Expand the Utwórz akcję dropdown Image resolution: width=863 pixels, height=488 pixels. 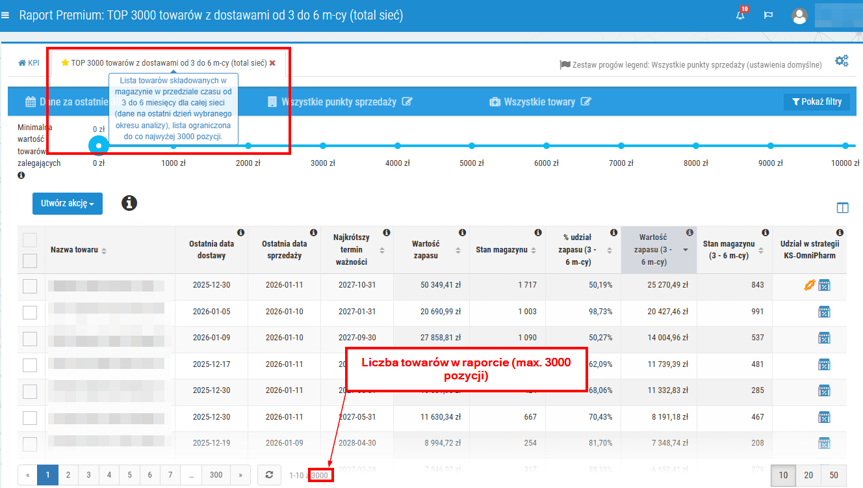pyautogui.click(x=67, y=203)
